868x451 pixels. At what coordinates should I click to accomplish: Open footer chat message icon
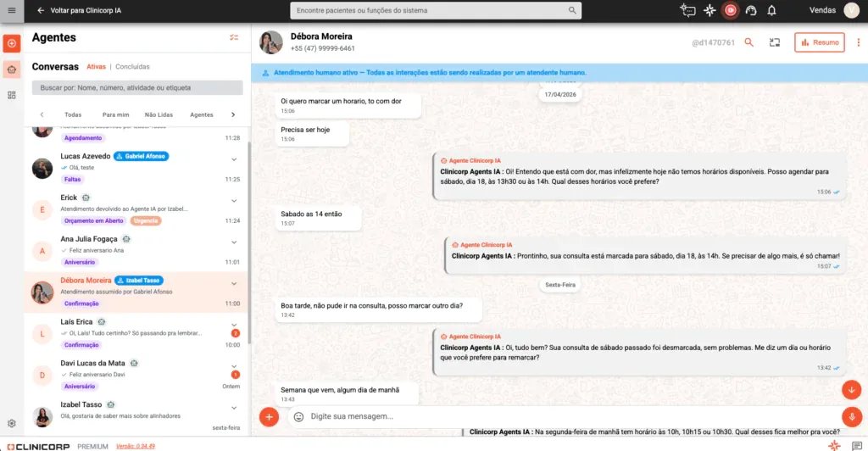click(857, 445)
